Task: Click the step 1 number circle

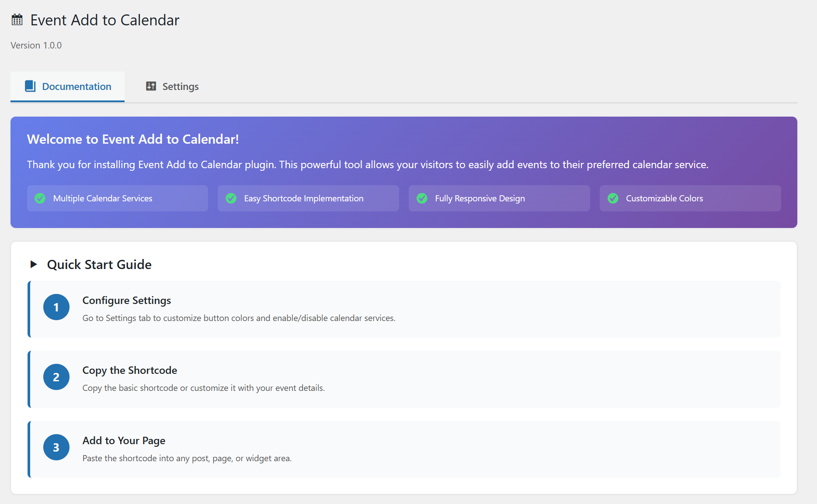Action: [x=56, y=307]
